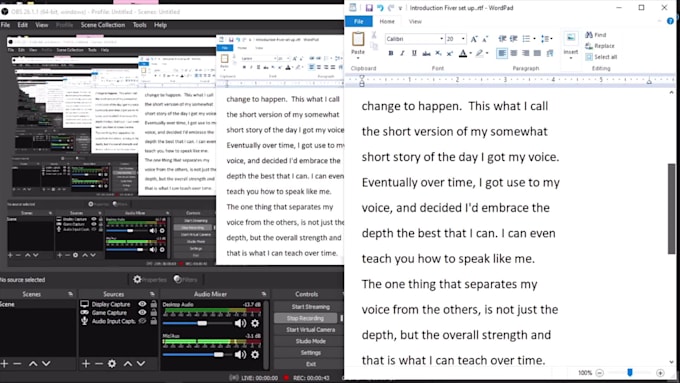Click the Undo arrow in WordPad title bar

(380, 8)
